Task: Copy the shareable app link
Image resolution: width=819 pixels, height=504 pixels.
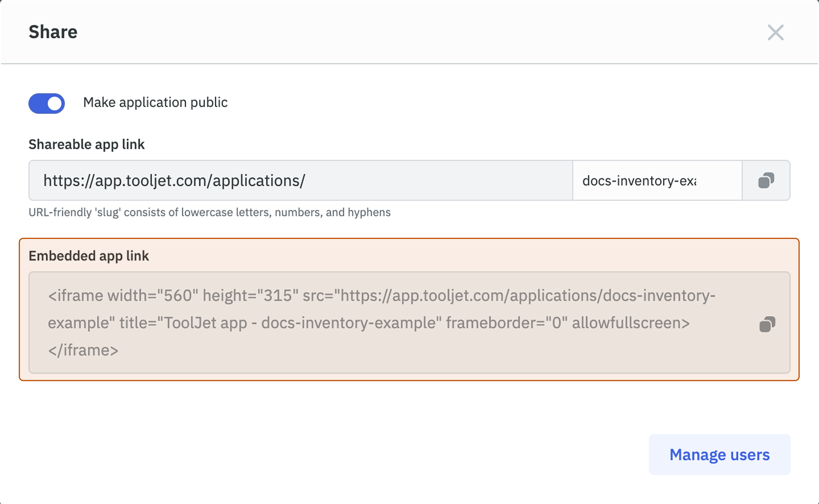Action: point(766,180)
